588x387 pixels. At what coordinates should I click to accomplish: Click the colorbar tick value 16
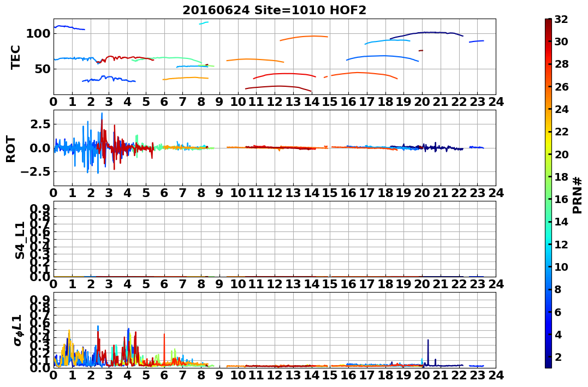tap(561, 199)
